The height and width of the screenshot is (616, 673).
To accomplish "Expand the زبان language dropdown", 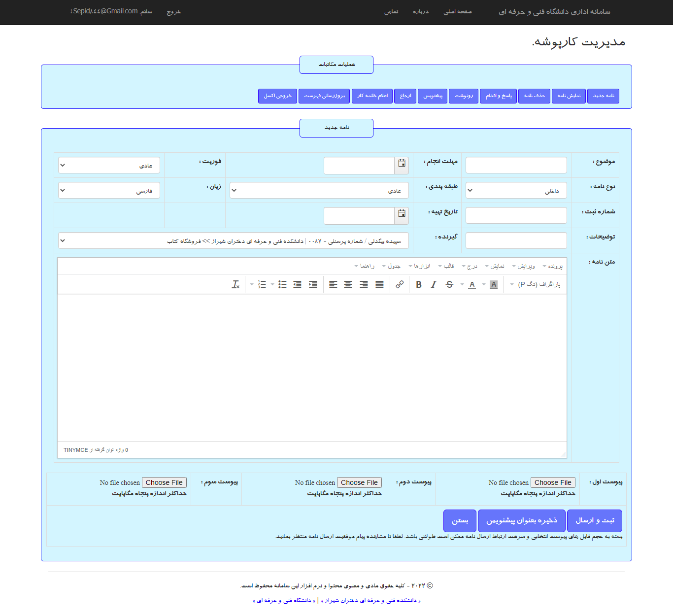I will 109,190.
